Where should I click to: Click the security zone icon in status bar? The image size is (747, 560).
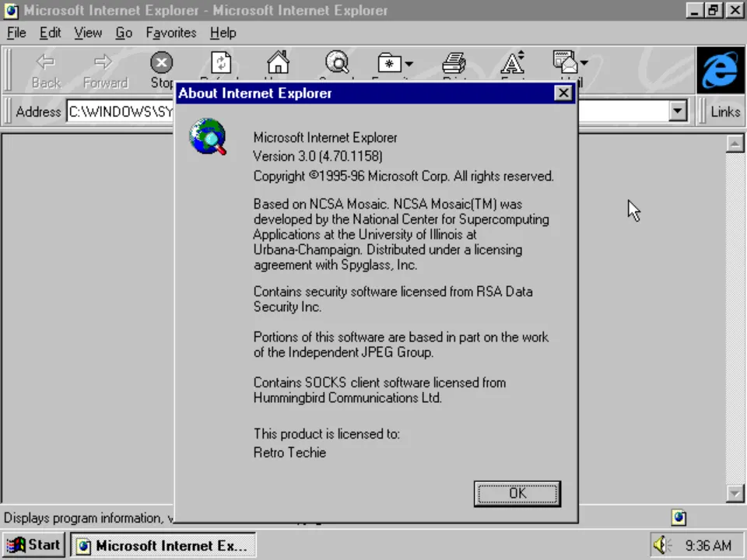click(x=679, y=518)
